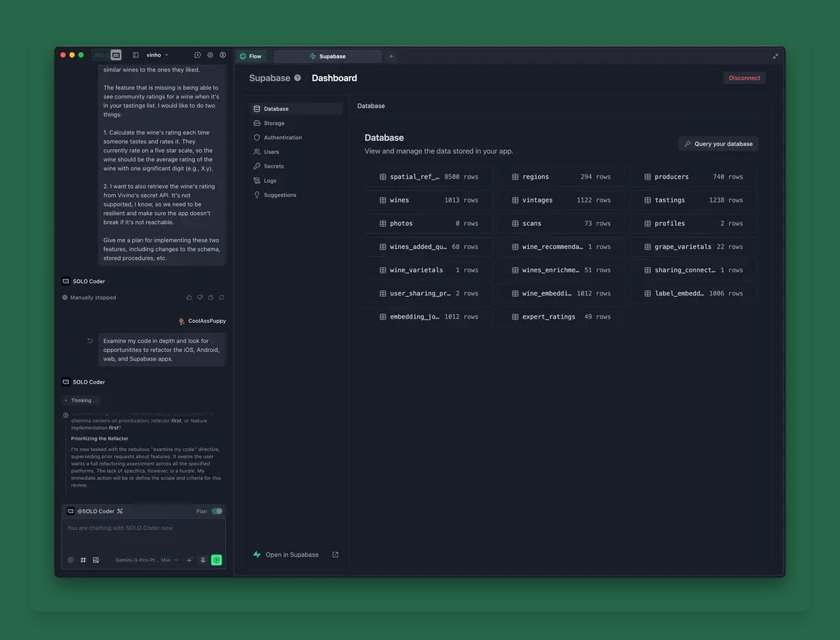Open the wine_embeddi table entry
The height and width of the screenshot is (640, 840).
[x=561, y=293]
